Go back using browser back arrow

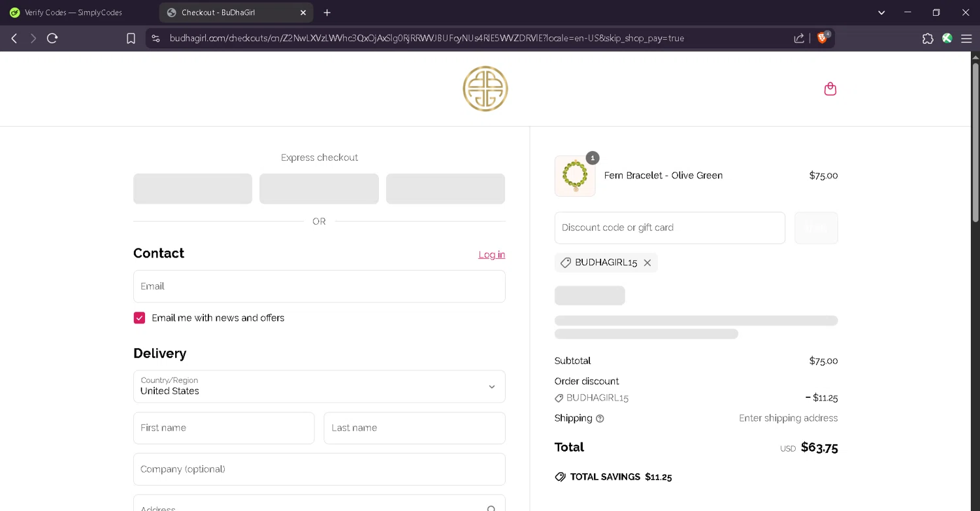click(x=14, y=39)
